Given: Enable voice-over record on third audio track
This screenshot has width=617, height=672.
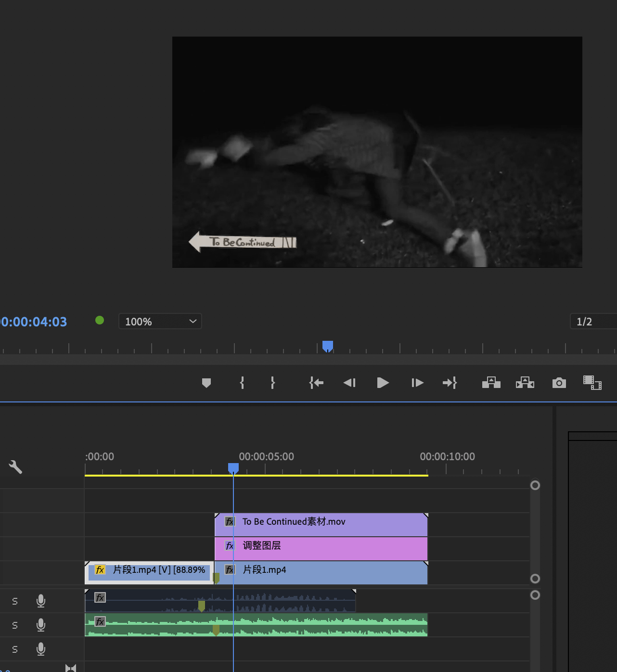Looking at the screenshot, I should (x=41, y=649).
